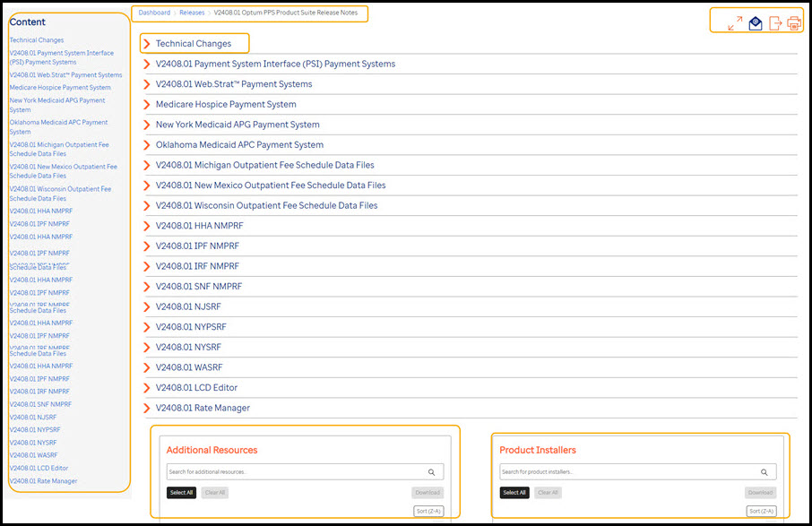Open V2408.01 NYPSRF in Content sidebar

coord(35,430)
